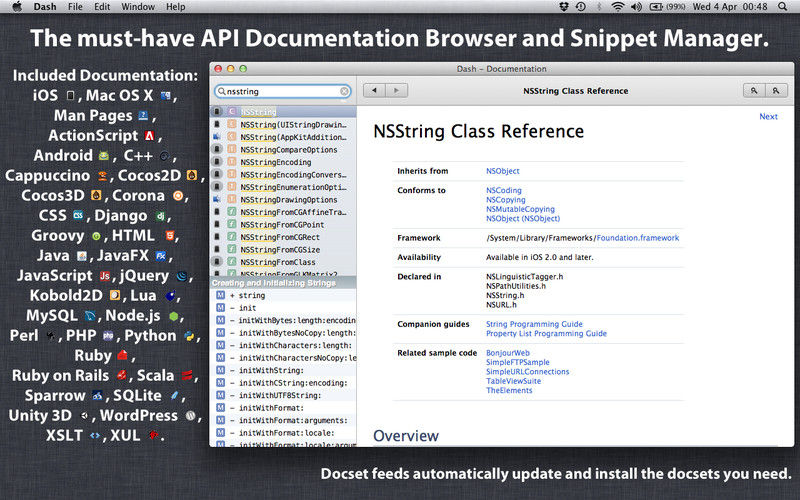Go back with the left arrow button
Image resolution: width=800 pixels, height=500 pixels.
tap(374, 91)
